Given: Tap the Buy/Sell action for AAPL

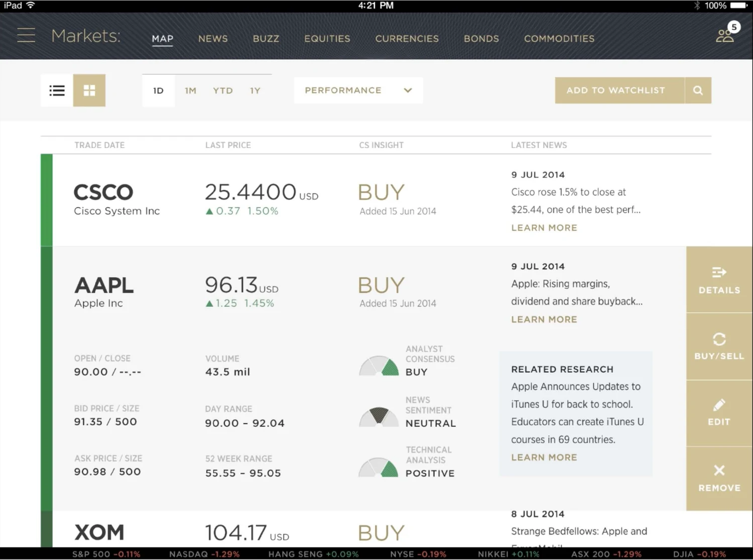Looking at the screenshot, I should tap(719, 346).
